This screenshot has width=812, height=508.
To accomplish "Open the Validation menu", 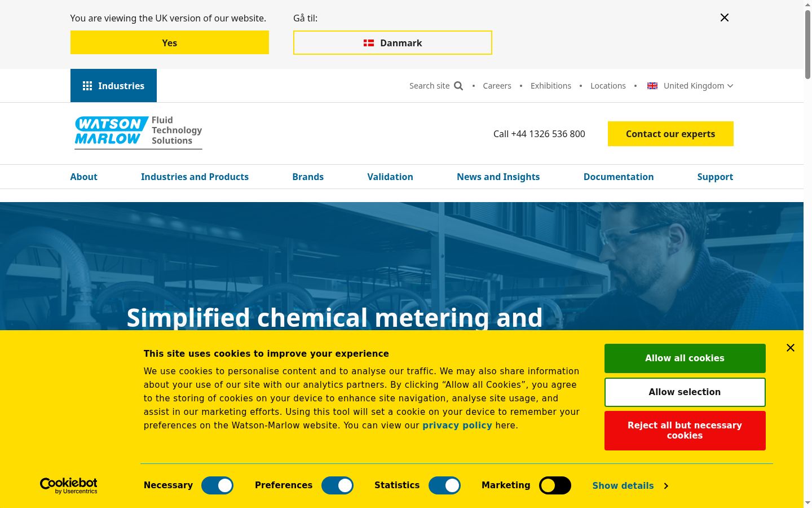I will (x=390, y=177).
